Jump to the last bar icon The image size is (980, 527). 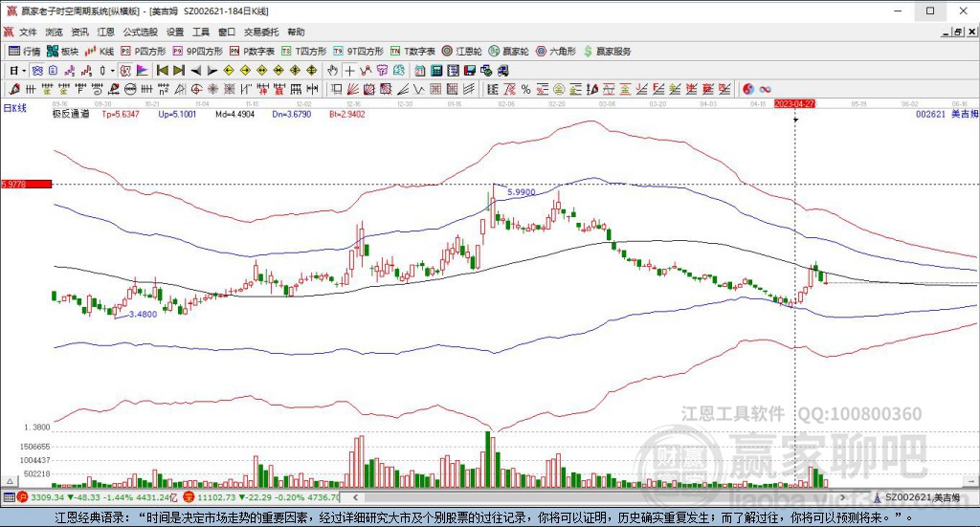tap(179, 71)
